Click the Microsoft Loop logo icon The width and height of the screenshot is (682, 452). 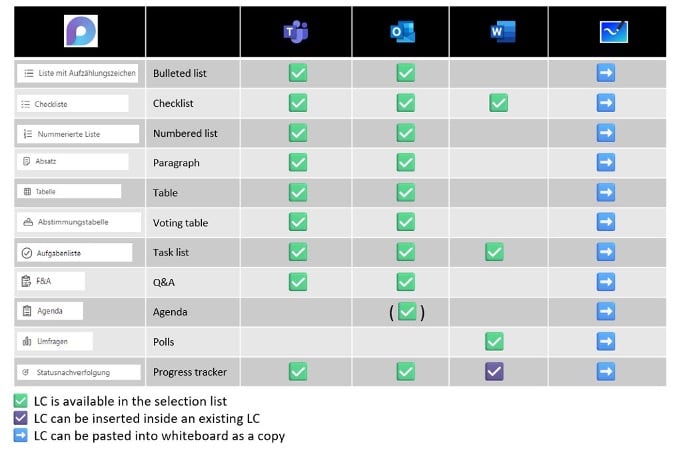click(x=81, y=31)
